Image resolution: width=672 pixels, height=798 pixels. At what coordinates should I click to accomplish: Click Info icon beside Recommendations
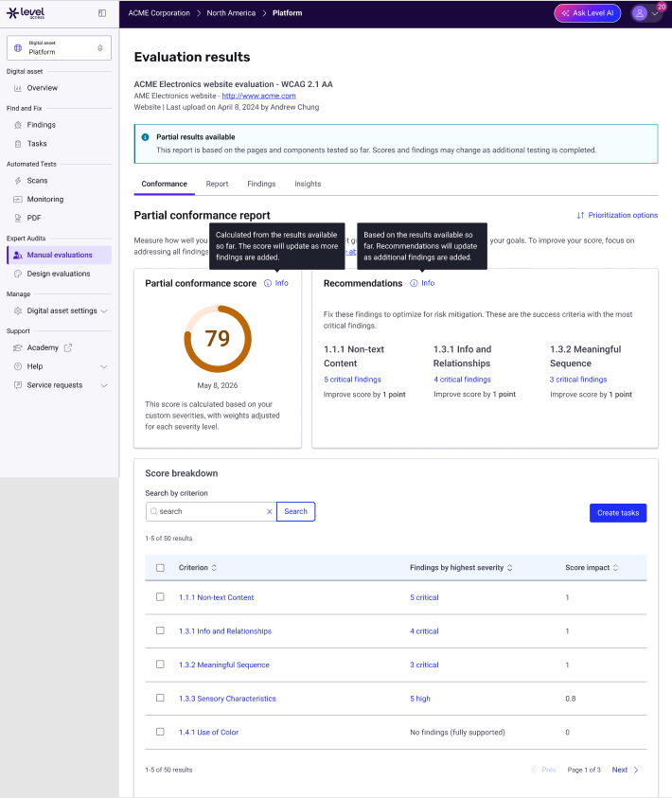[x=415, y=283]
